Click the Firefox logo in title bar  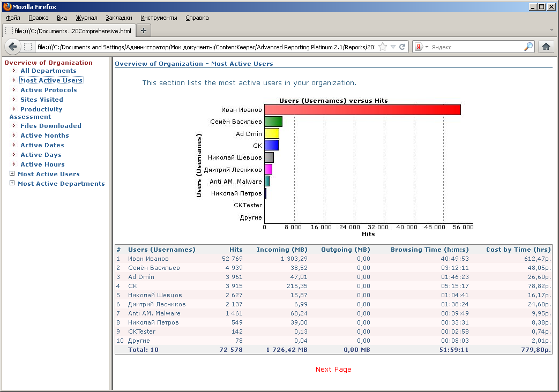click(6, 7)
